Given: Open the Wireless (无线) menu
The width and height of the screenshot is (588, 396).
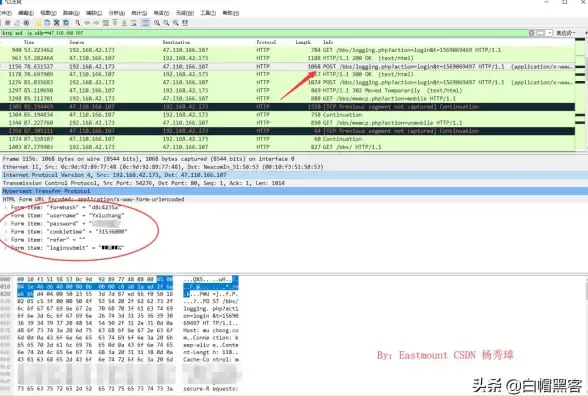Looking at the screenshot, I should pos(185,13).
